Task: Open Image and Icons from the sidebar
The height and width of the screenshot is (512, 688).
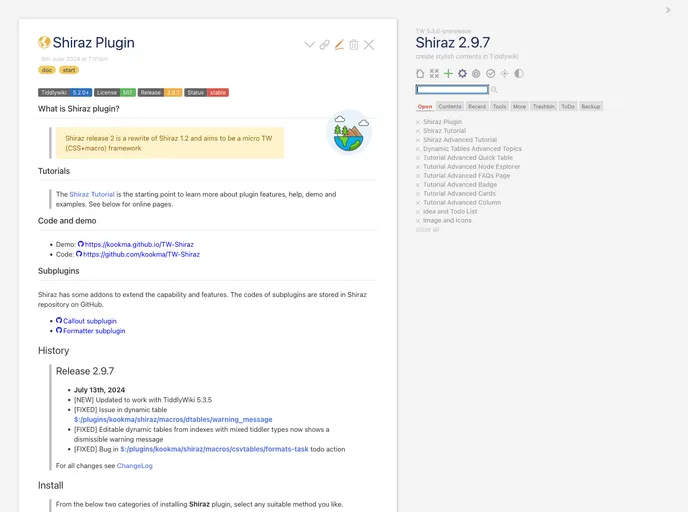Action: (x=447, y=220)
